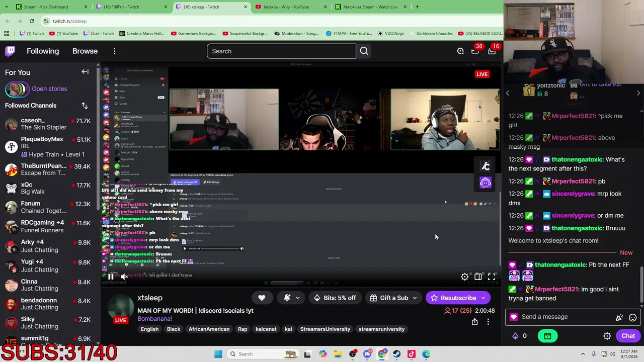The image size is (644, 362).
Task: Open the Bombanana! category link
Action: 154,319
